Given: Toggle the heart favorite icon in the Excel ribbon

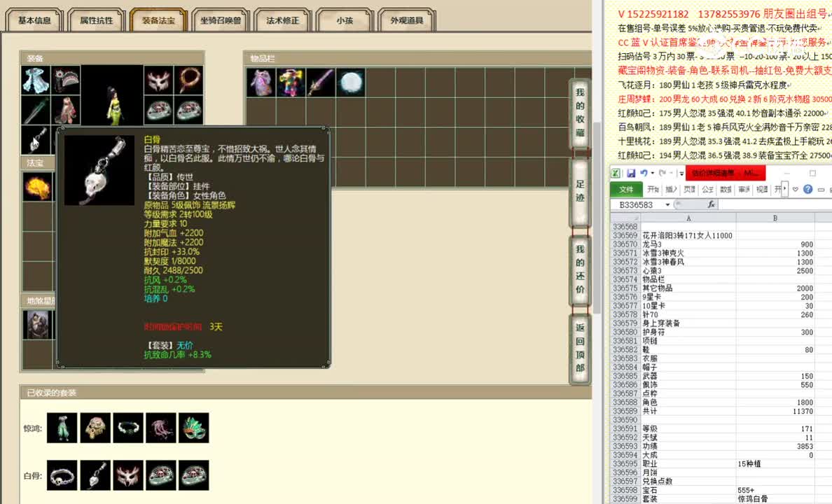Looking at the screenshot, I should (x=796, y=190).
